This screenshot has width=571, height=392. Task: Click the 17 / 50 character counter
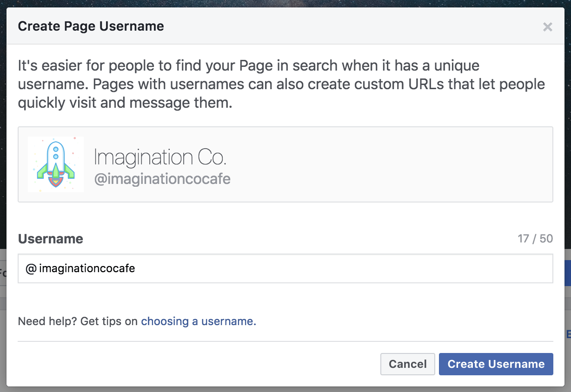point(535,239)
